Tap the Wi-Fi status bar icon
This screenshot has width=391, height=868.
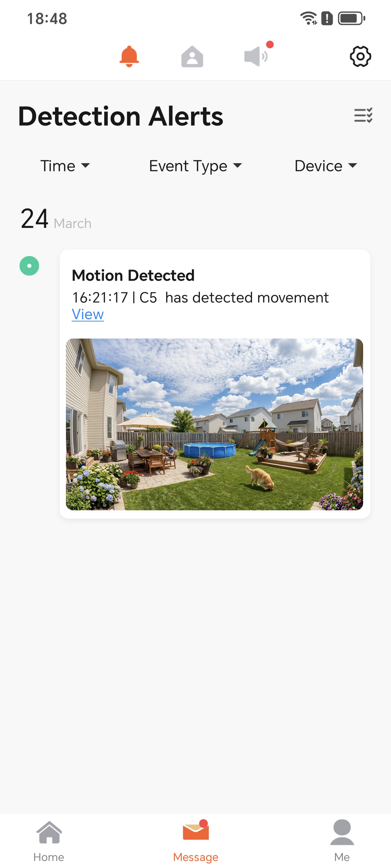click(308, 18)
